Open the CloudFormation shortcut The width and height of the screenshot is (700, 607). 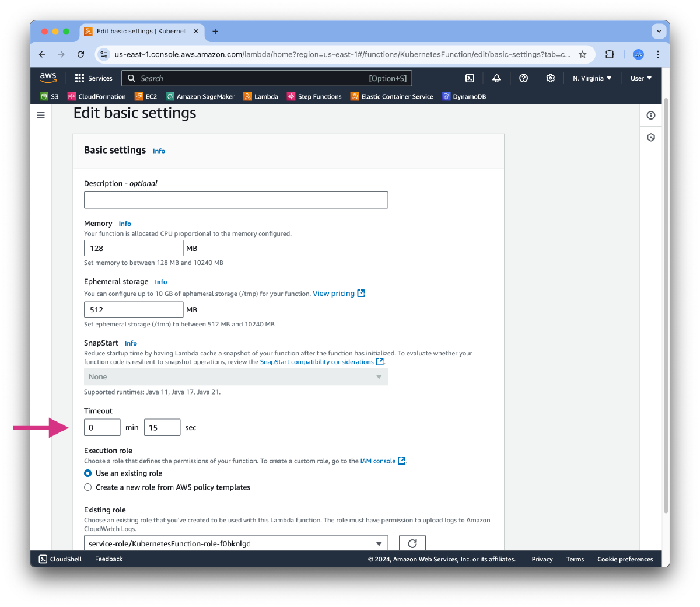pos(96,97)
